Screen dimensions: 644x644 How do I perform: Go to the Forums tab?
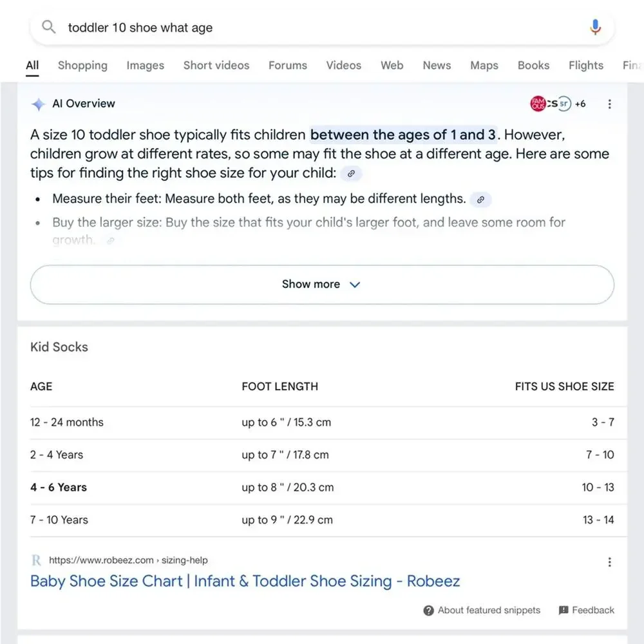pyautogui.click(x=288, y=65)
